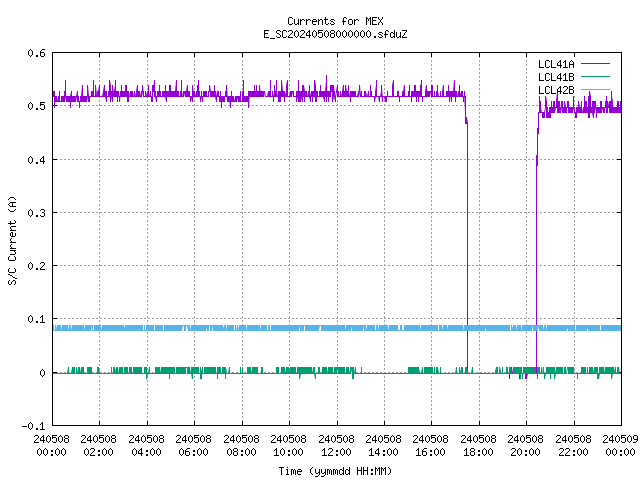Viewport: 640px width, 480px height.
Task: Click the 0.6 y-axis tick label
Action: pyautogui.click(x=36, y=53)
